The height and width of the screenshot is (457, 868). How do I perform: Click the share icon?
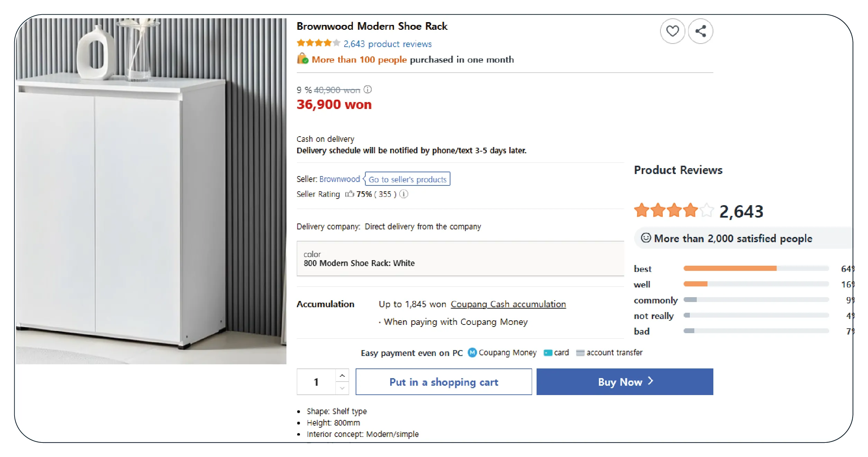coord(701,31)
